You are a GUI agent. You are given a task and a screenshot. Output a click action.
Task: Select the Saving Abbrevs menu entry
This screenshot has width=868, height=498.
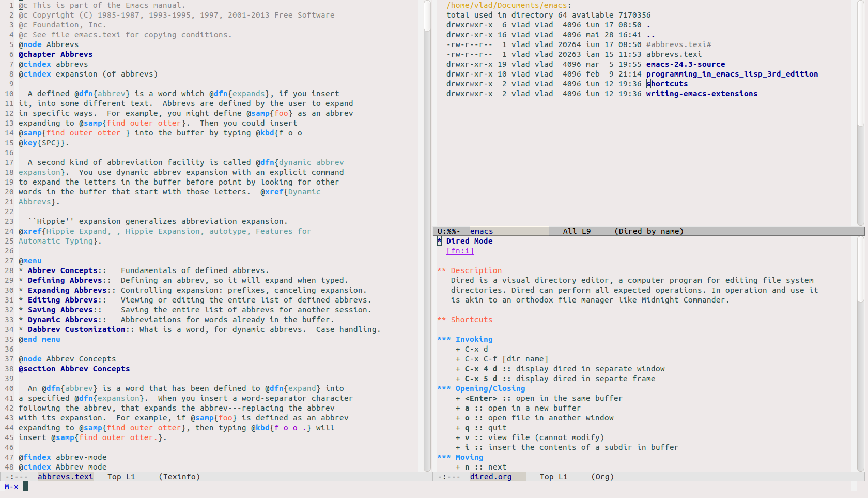coord(60,310)
